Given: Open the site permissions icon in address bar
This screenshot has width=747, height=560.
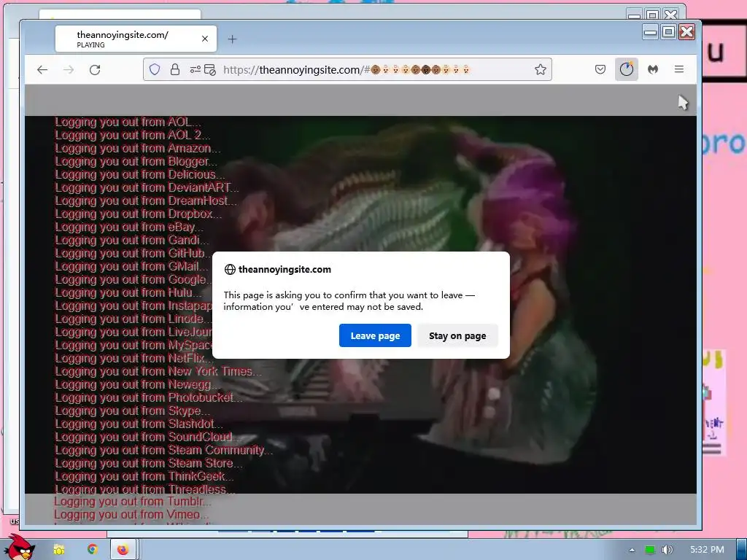Looking at the screenshot, I should click(196, 69).
